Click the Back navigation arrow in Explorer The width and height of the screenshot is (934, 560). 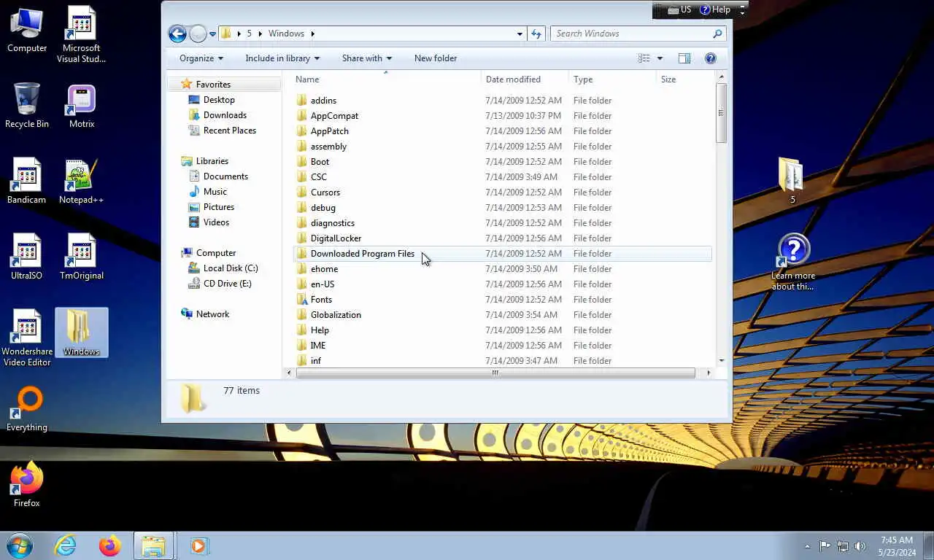(x=177, y=34)
